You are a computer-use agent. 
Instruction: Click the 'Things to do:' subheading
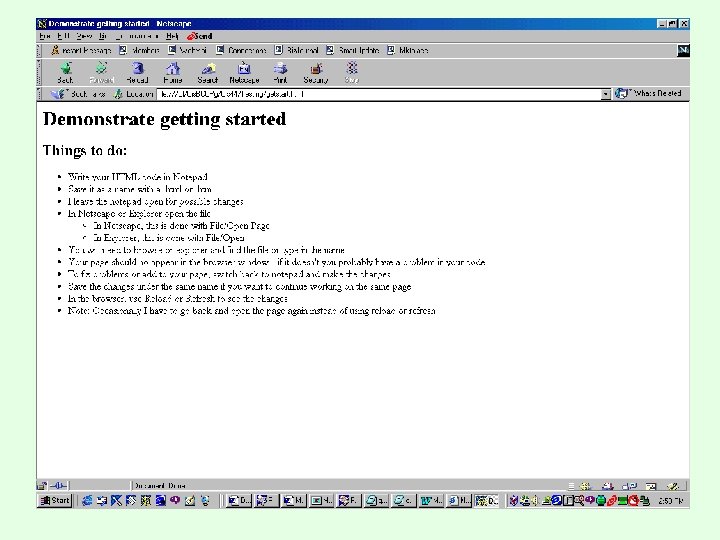[85, 150]
